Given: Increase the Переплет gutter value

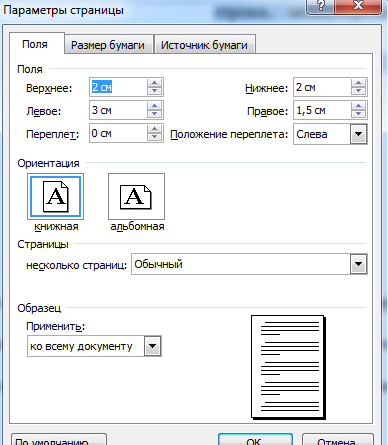Looking at the screenshot, I should coord(154,129).
